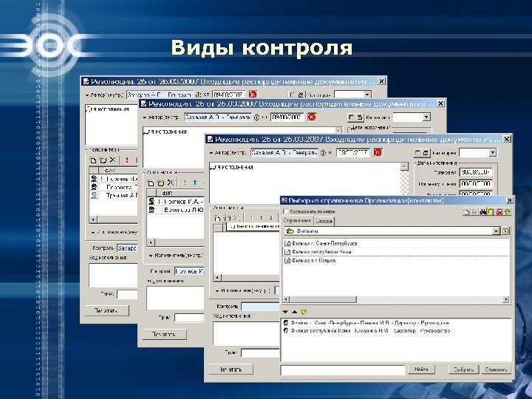
Task: Toggle the first small square button before category in the middle Resolution window
Action: [x=352, y=117]
